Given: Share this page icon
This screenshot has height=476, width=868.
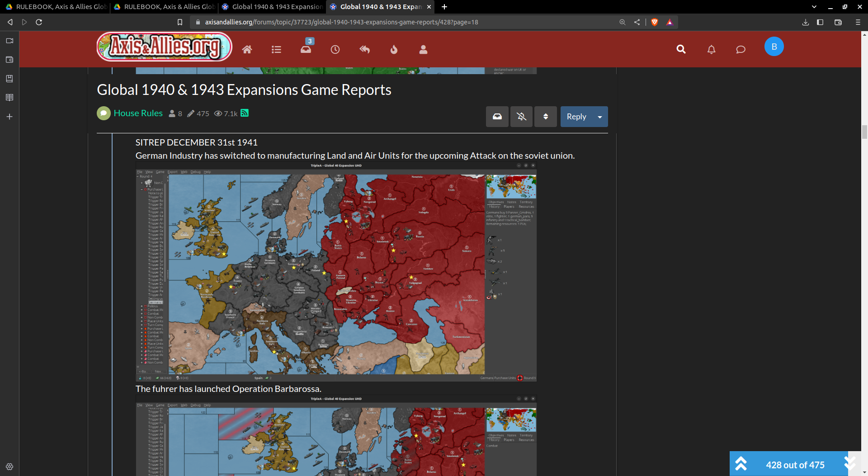Looking at the screenshot, I should pos(637,22).
